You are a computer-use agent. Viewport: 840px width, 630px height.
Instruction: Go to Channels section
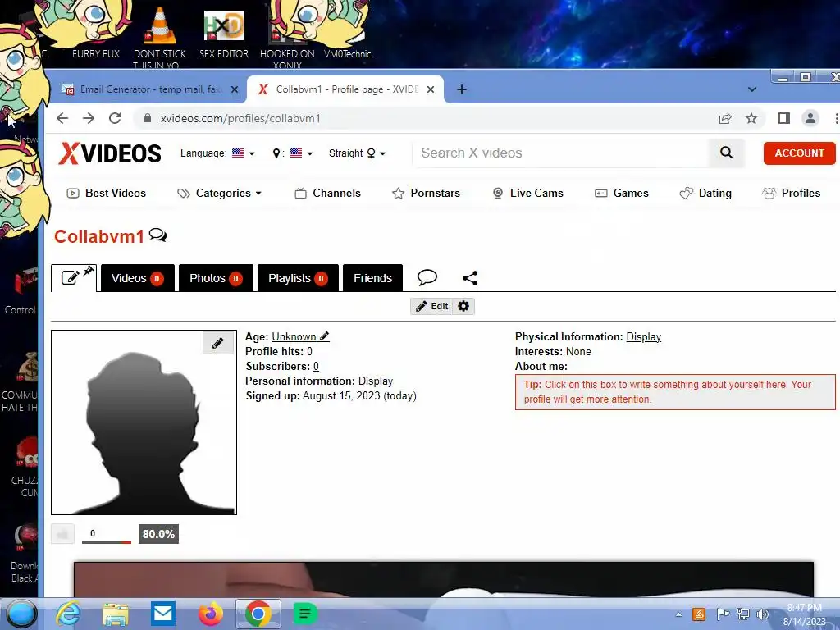(x=327, y=194)
